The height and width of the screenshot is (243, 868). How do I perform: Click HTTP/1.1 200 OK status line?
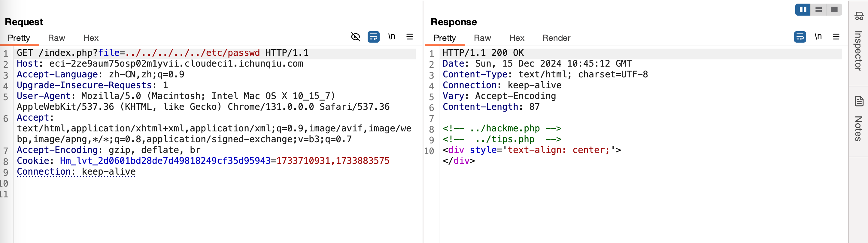[483, 53]
